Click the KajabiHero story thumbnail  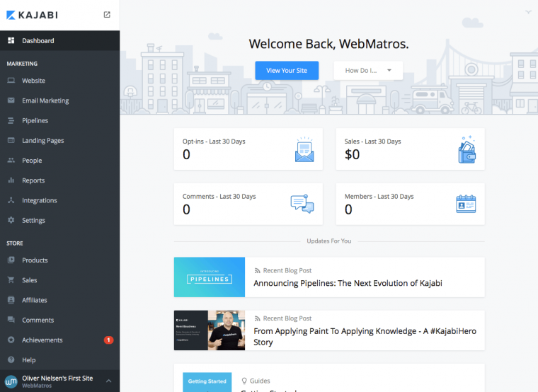(210, 330)
